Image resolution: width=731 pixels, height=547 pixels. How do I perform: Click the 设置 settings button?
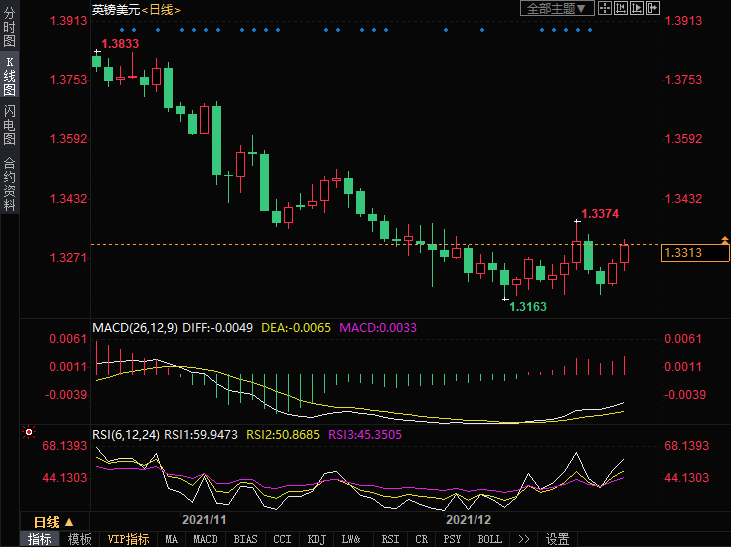pos(557,539)
